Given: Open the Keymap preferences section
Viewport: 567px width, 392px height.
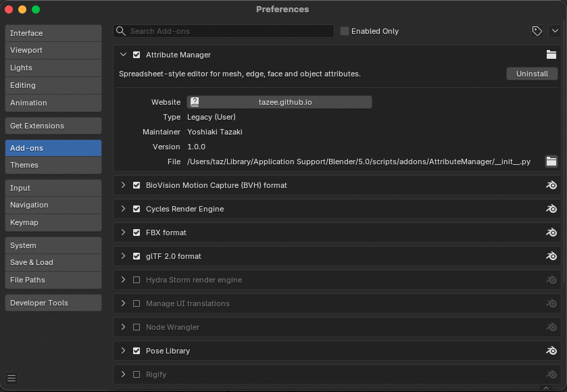Looking at the screenshot, I should click(53, 222).
